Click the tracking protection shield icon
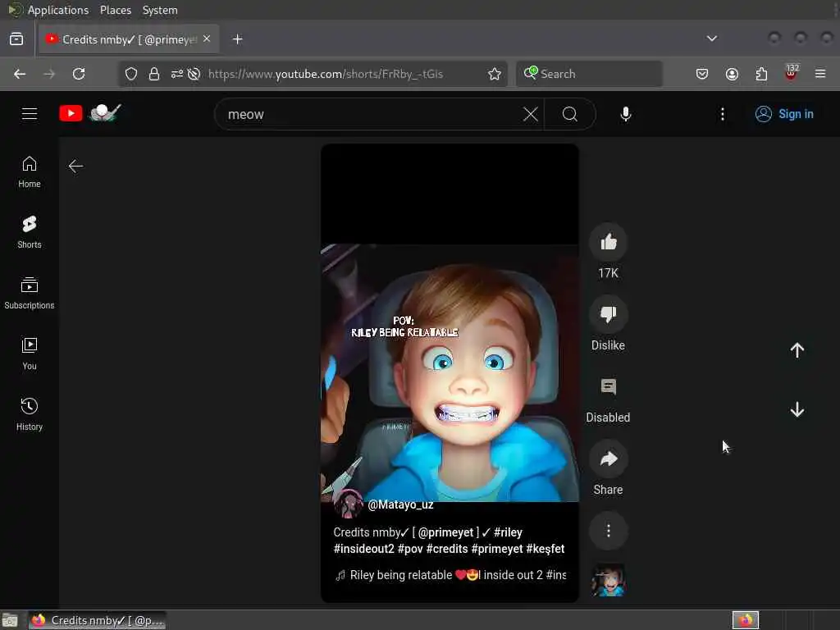 tap(131, 74)
